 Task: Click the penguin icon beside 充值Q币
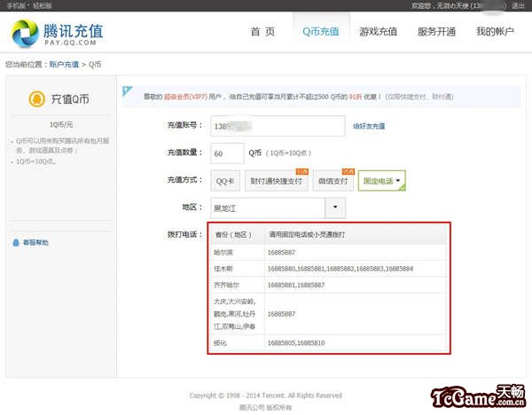[x=36, y=99]
